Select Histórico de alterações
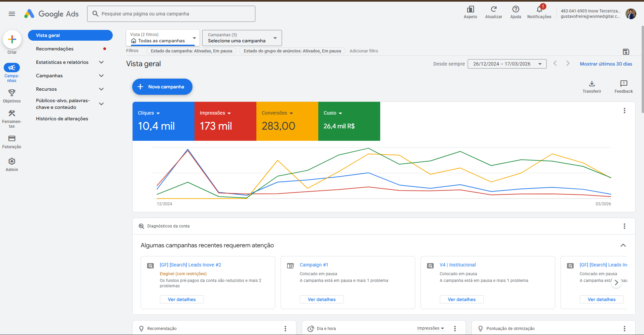The height and width of the screenshot is (335, 644). tap(62, 119)
